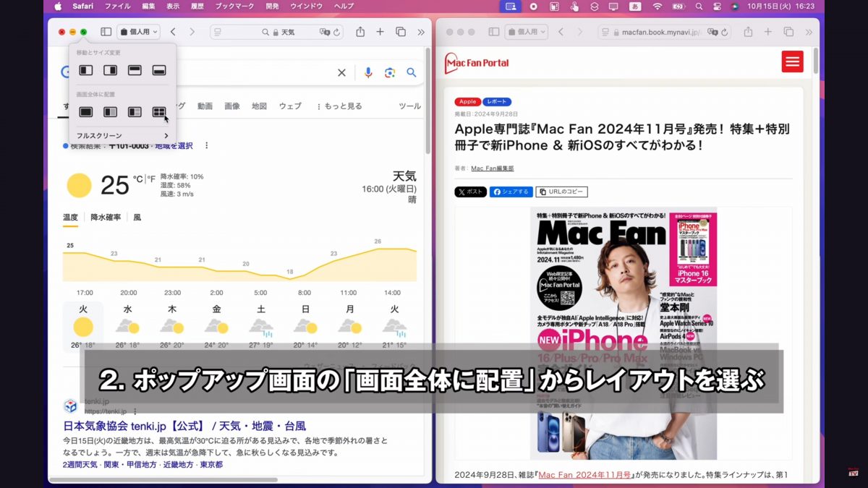The height and width of the screenshot is (488, 868).
Task: Open the ウインドウ menu
Action: tap(305, 7)
